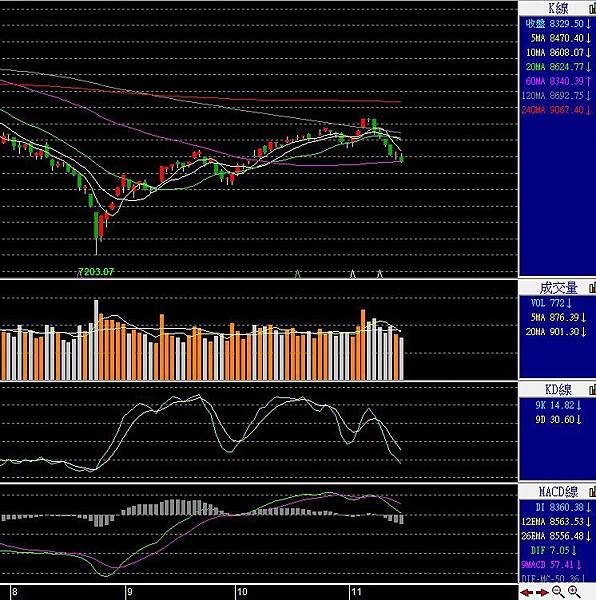The image size is (596, 600).
Task: Select the month 9 marker on timeline
Action: [x=130, y=592]
